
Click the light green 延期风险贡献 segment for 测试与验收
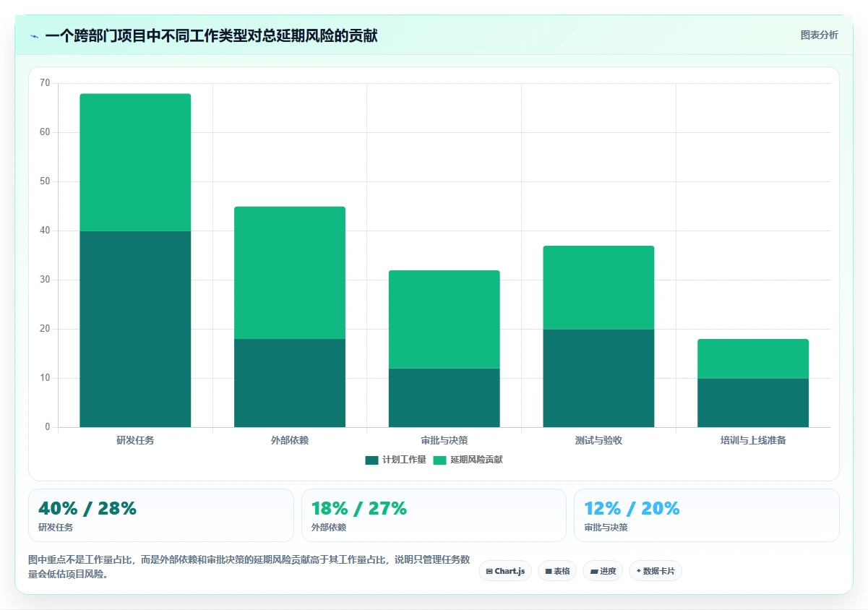pyautogui.click(x=598, y=287)
